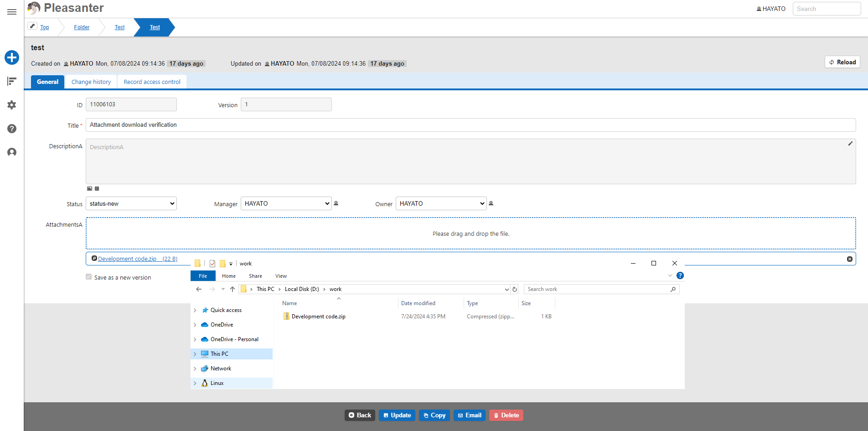Click the insert table icon below DescriptionA
The image size is (868, 431).
pyautogui.click(x=97, y=188)
